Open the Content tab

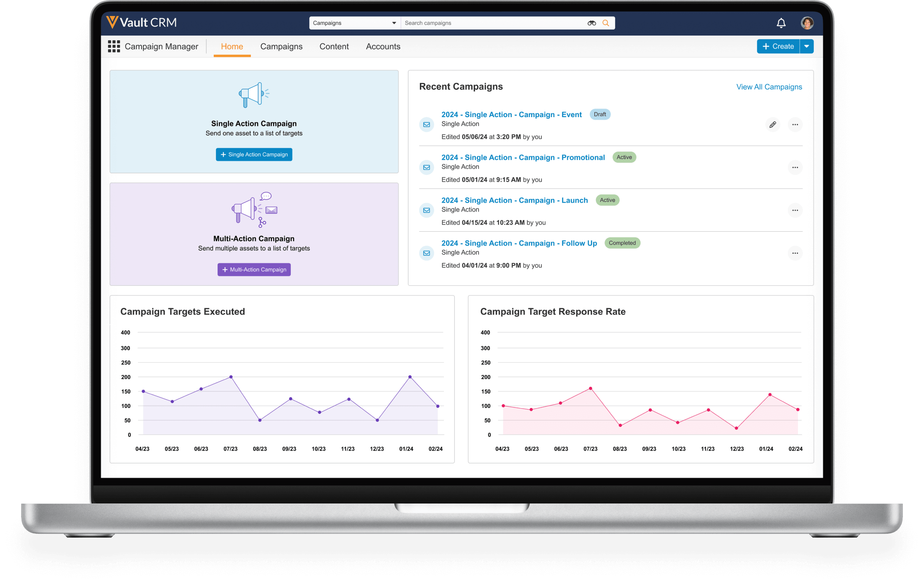tap(334, 47)
